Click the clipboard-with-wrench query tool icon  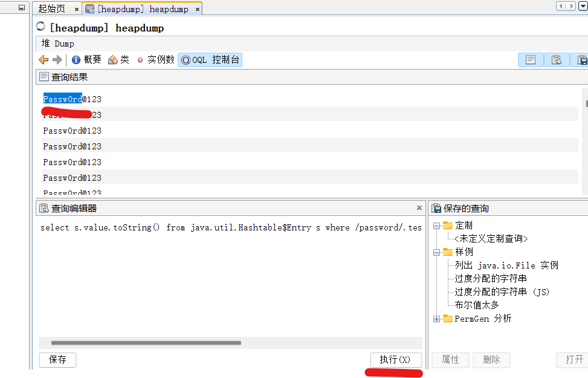(x=557, y=59)
